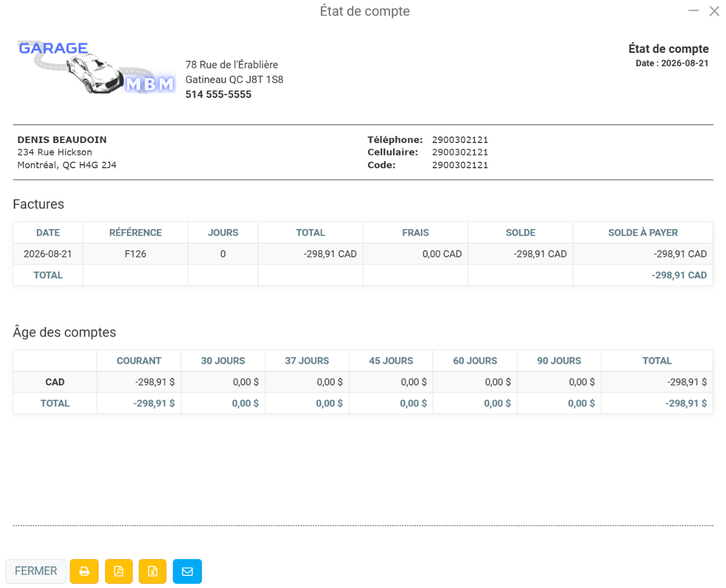Click Gatineau QC J8T 1S8 line
Viewport: 726px width, 588px height.
click(x=234, y=79)
